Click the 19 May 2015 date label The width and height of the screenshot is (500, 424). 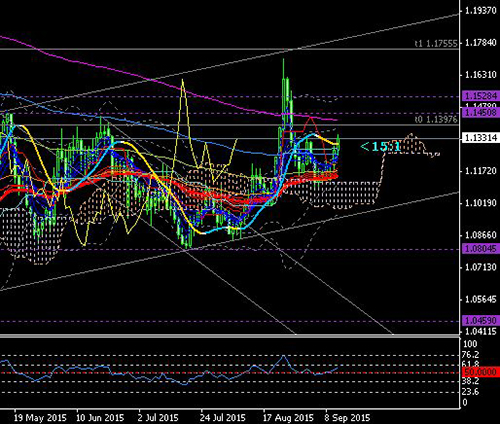pos(40,418)
